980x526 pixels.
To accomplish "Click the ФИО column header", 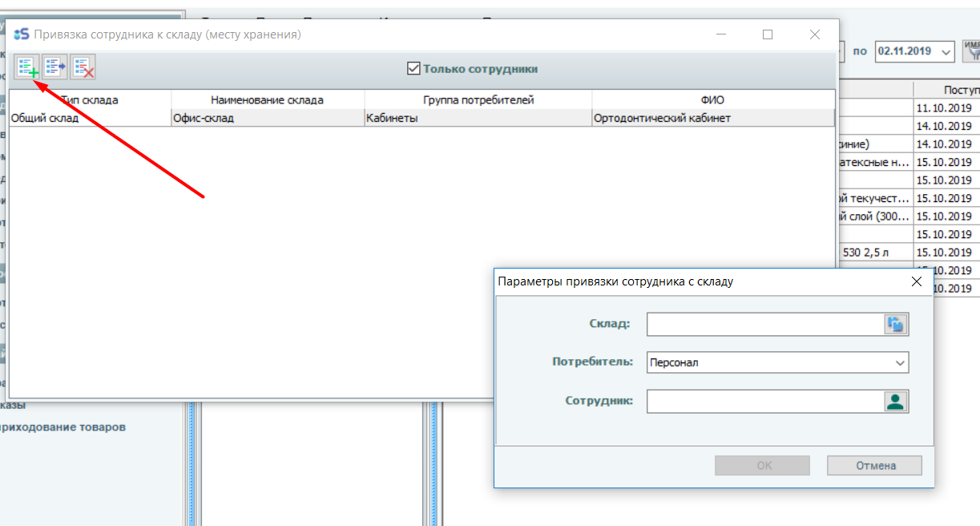I will click(x=712, y=100).
